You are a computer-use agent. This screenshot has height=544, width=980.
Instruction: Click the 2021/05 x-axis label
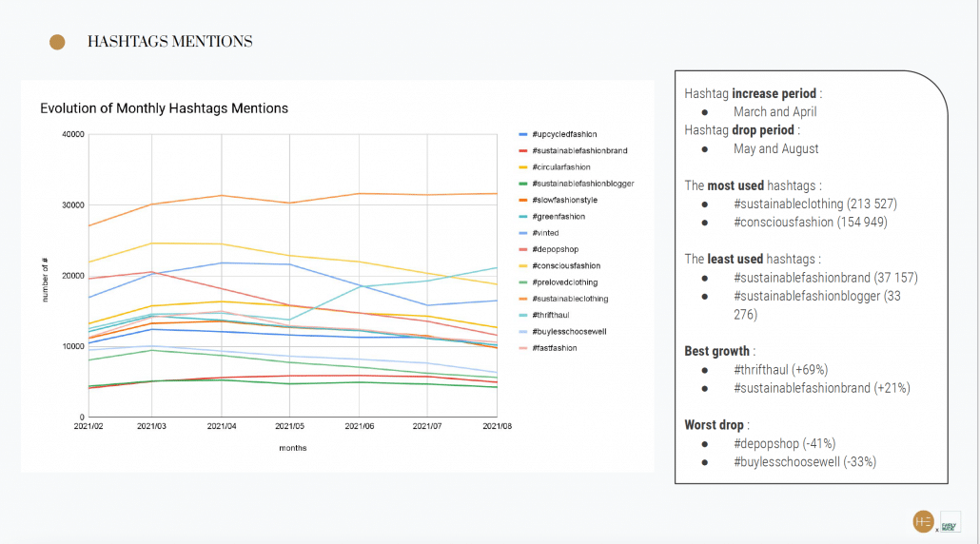[x=289, y=426]
